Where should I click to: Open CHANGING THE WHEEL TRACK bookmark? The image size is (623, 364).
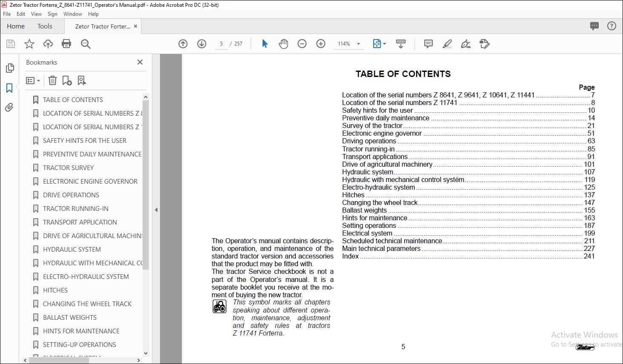[x=87, y=304]
